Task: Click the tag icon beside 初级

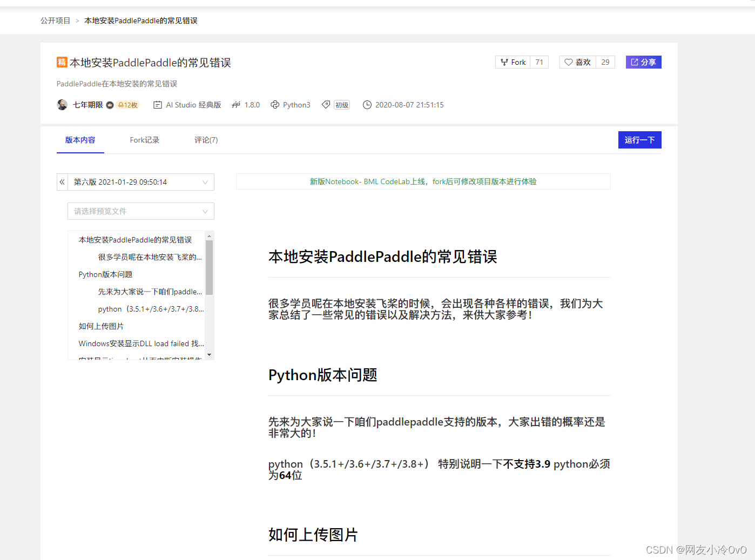Action: coord(326,105)
